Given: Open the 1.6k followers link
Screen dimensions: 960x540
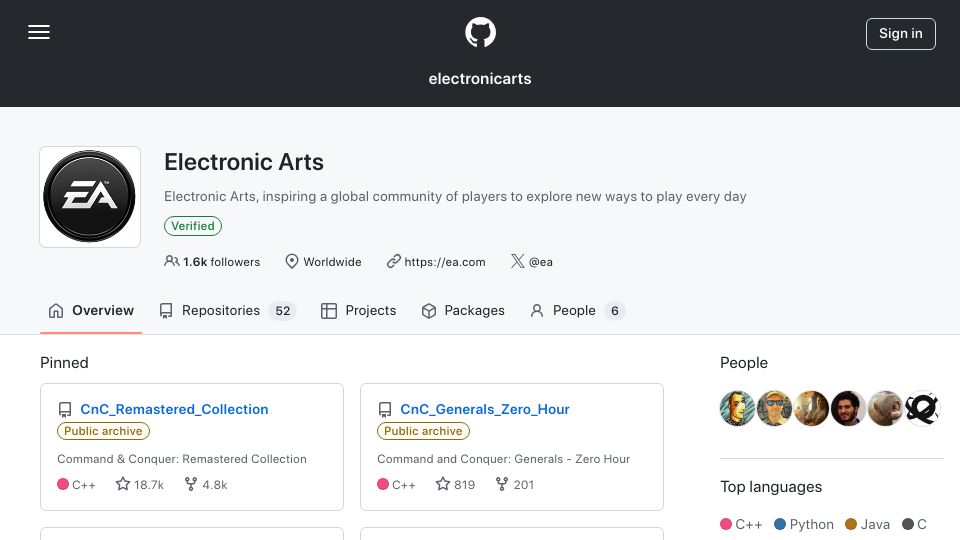Looking at the screenshot, I should 212,261.
